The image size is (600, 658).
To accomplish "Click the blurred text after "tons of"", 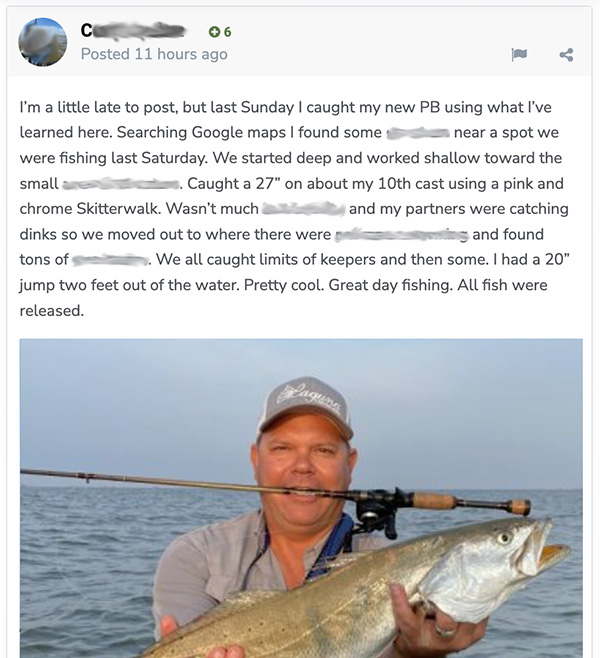I will click(x=110, y=260).
